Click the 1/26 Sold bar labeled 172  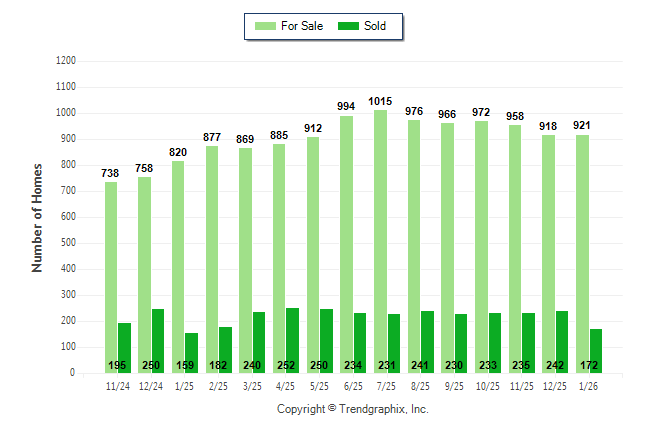point(596,350)
